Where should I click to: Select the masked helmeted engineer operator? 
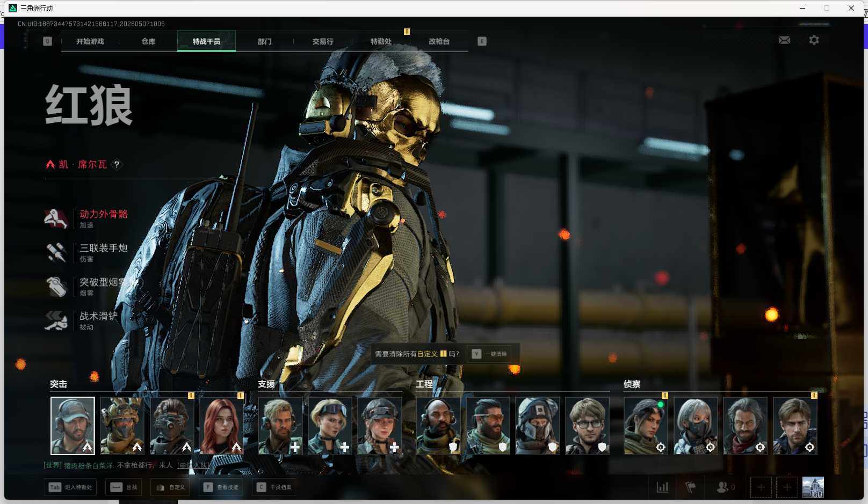pos(538,426)
